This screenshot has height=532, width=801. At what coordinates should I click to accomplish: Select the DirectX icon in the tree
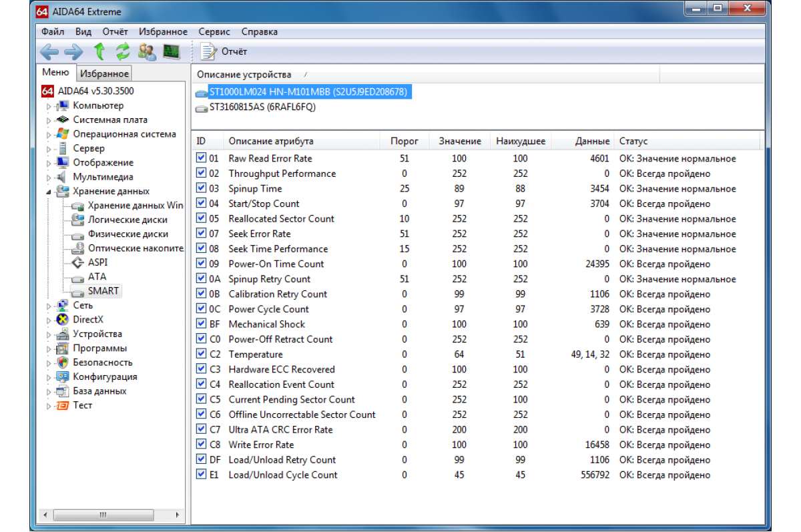click(63, 319)
